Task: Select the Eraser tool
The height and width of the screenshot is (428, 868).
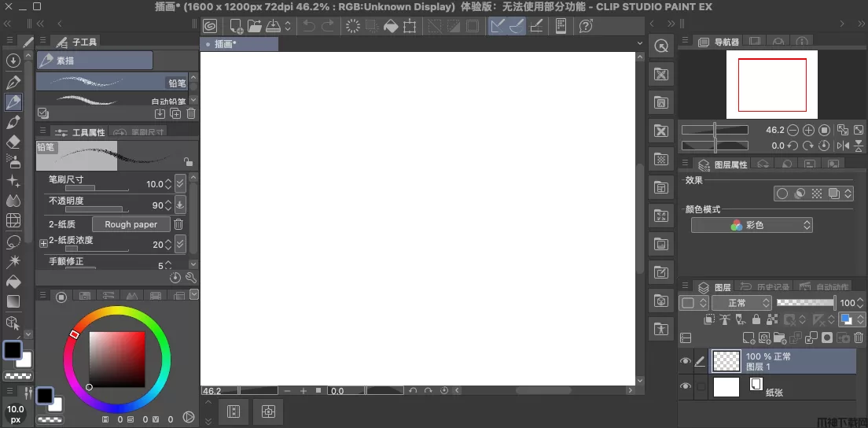Action: (x=13, y=142)
